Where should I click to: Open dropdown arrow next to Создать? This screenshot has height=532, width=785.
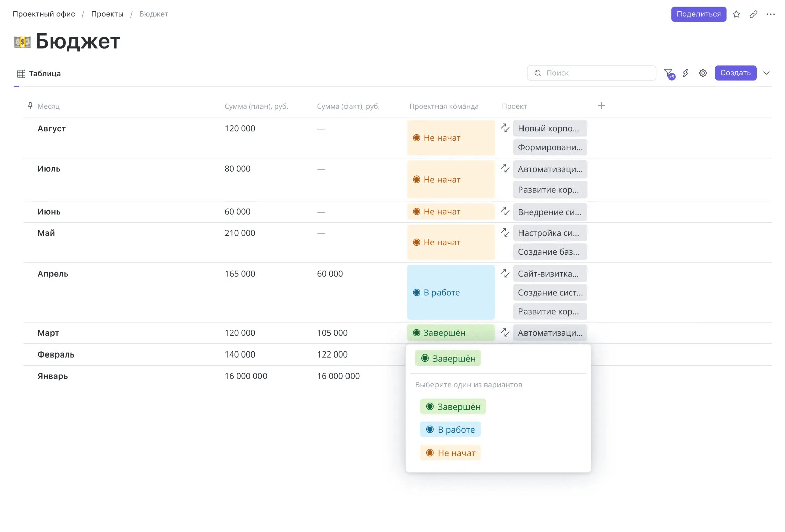point(766,73)
